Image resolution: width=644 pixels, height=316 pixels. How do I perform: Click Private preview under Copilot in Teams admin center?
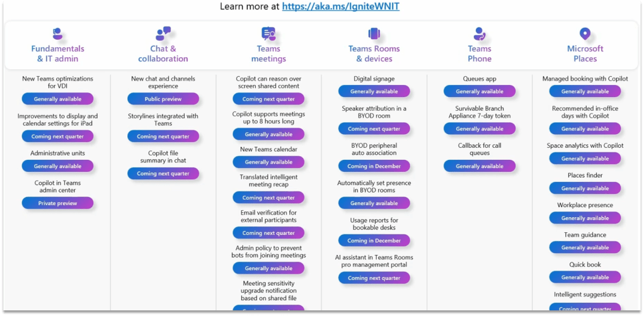(57, 203)
